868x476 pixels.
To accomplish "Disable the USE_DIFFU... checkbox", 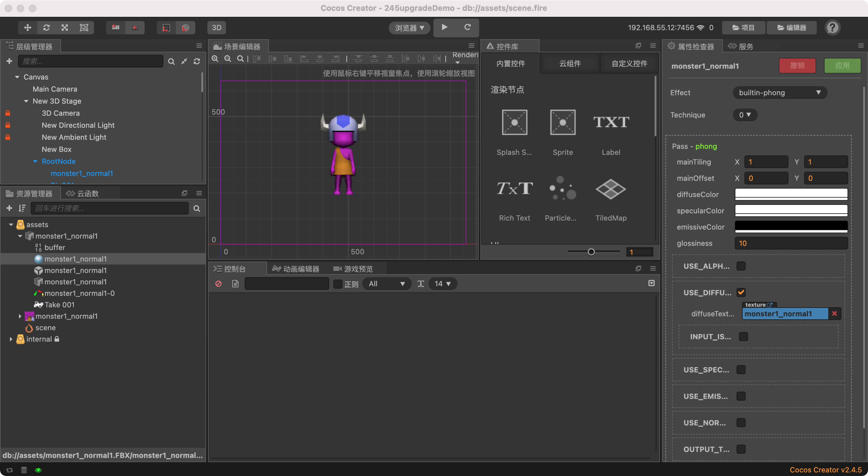I will point(741,292).
